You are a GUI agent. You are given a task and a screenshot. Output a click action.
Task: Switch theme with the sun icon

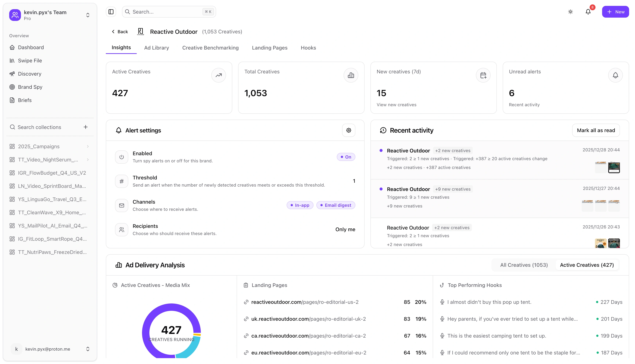pyautogui.click(x=571, y=12)
